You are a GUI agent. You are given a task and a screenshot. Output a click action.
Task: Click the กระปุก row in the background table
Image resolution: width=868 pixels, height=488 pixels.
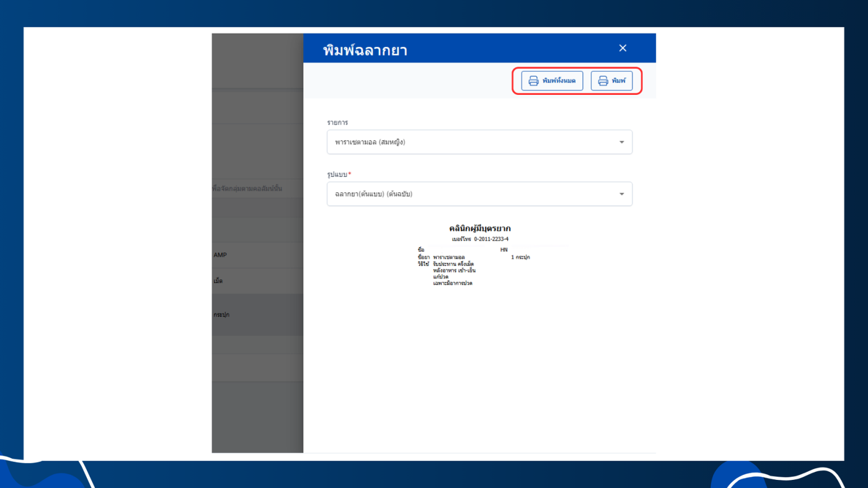257,315
